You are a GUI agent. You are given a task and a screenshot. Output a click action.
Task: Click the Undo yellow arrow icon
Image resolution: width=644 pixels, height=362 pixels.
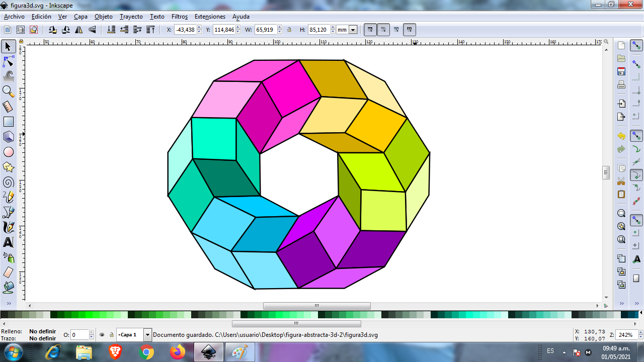pos(621,136)
